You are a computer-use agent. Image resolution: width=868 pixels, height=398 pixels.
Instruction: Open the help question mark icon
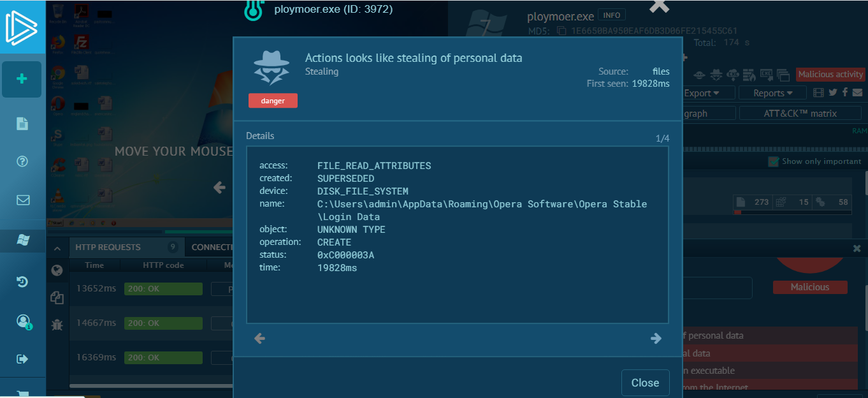[x=22, y=161]
